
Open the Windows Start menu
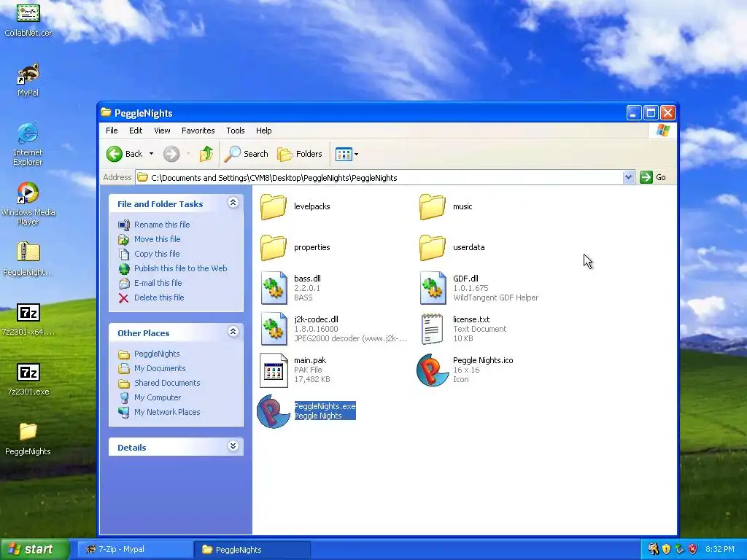(x=35, y=549)
